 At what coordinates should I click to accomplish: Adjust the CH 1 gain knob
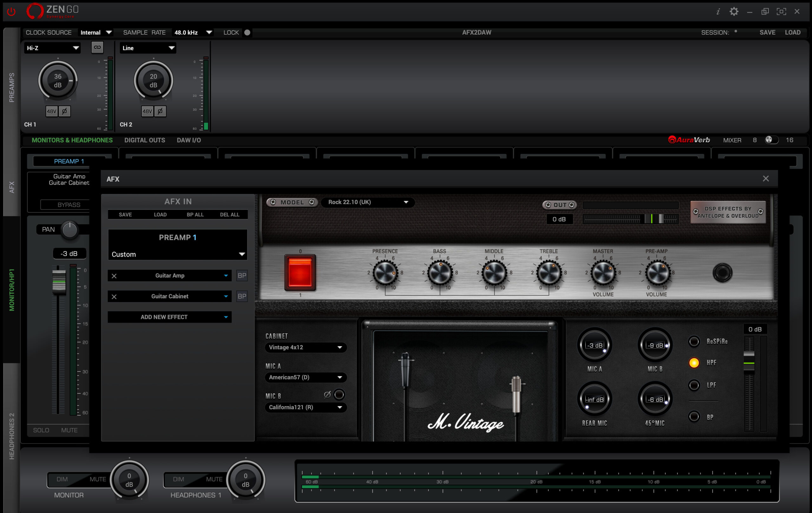pyautogui.click(x=58, y=80)
